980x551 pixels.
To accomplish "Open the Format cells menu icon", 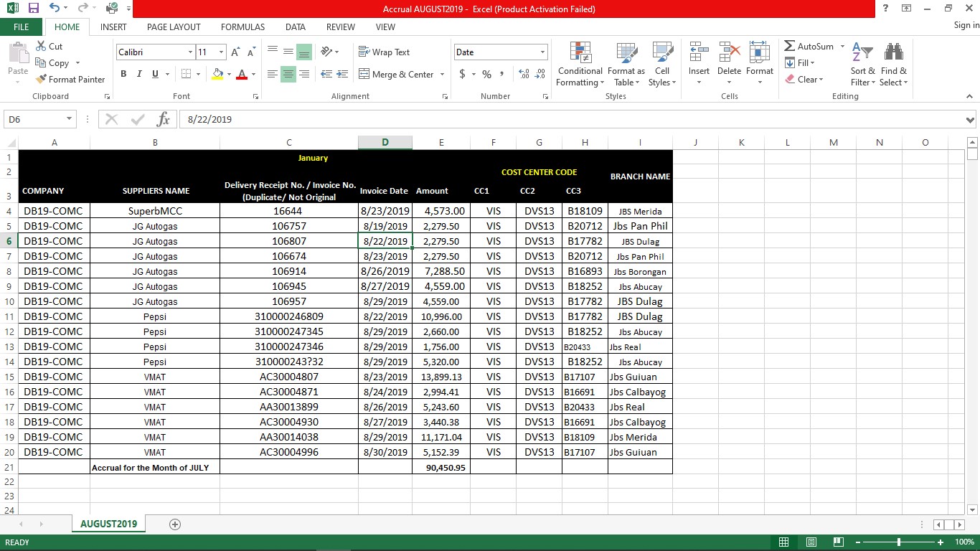I will (x=760, y=52).
